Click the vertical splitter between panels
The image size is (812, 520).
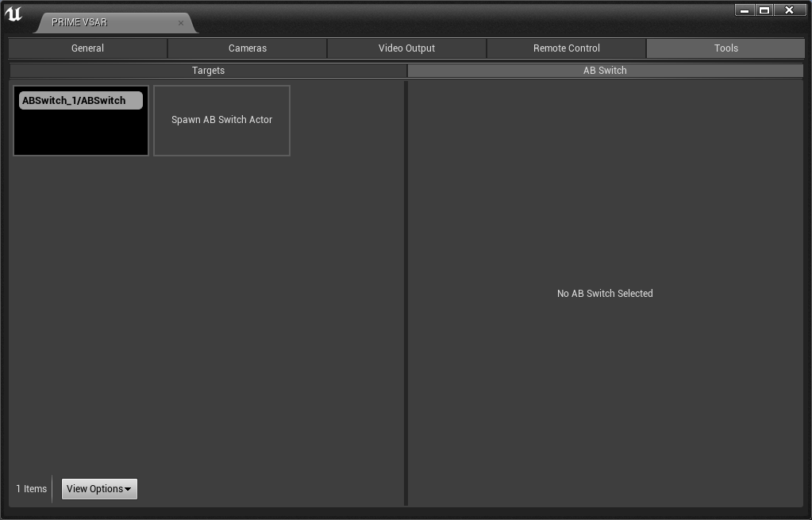(x=406, y=292)
